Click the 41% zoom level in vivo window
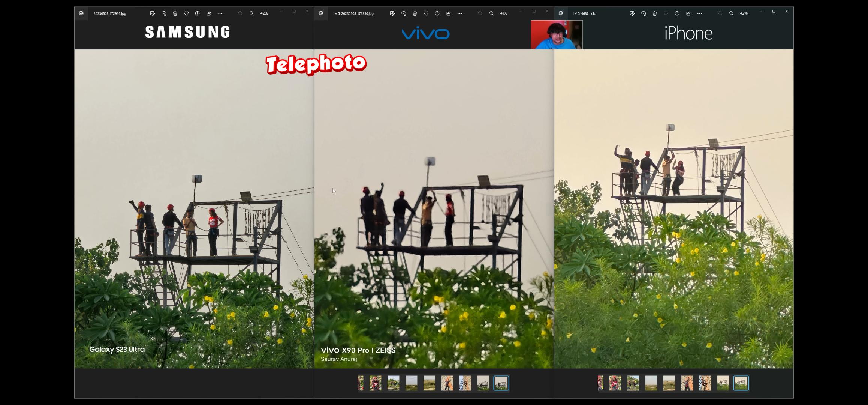The height and width of the screenshot is (405, 868). point(504,13)
